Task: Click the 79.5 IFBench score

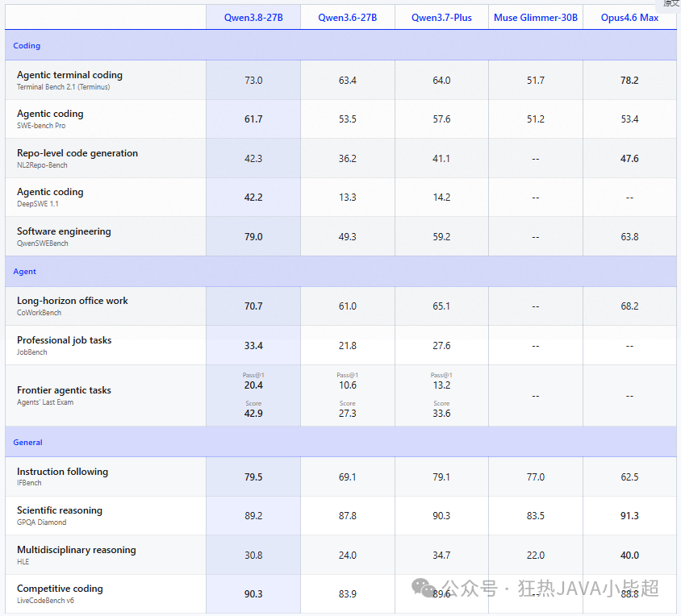Action: (253, 477)
